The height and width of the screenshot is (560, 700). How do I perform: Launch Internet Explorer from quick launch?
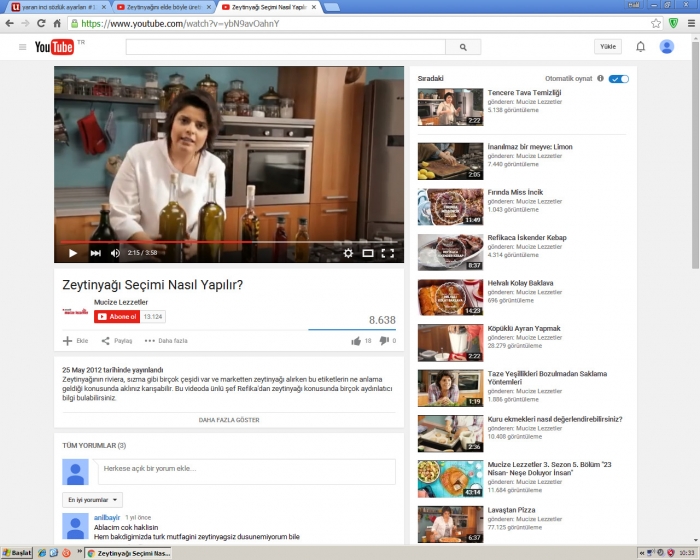click(42, 553)
